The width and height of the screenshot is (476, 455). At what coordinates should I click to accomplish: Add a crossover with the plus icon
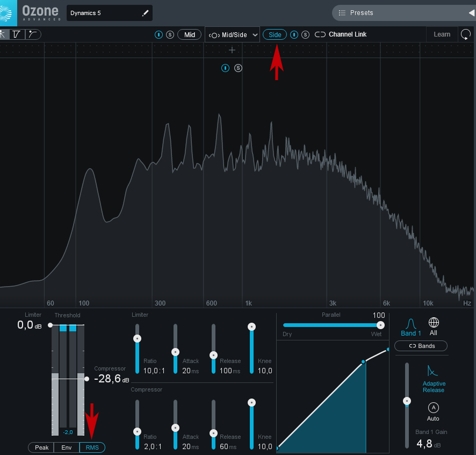(x=232, y=50)
